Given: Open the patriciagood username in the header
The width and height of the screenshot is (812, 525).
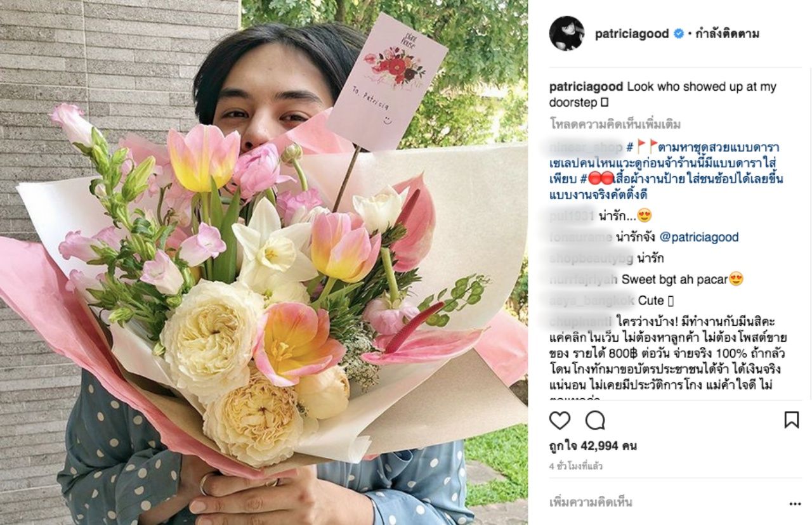Looking at the screenshot, I should (632, 34).
